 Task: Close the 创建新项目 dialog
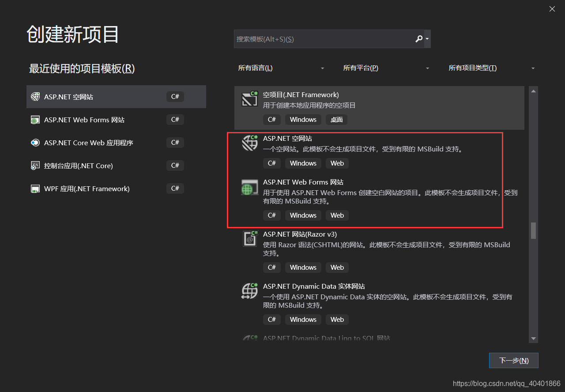552,9
